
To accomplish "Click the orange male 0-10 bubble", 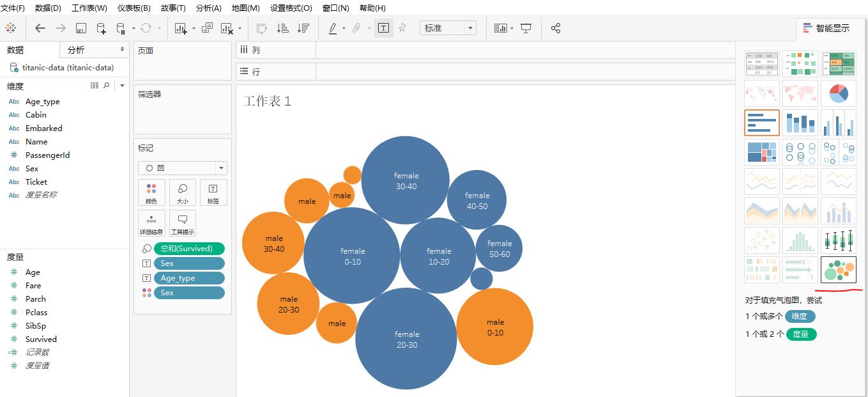I will click(x=495, y=327).
